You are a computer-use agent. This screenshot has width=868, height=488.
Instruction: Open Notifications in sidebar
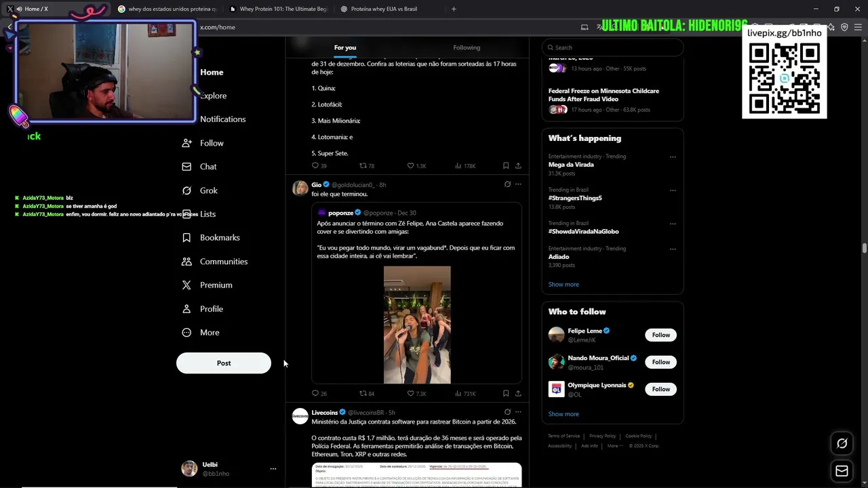click(x=222, y=119)
